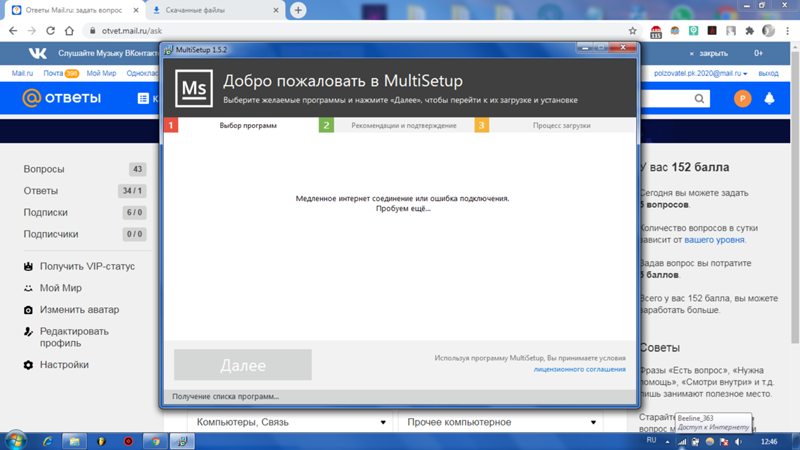
Task: Close the VK banner with закрыть
Action: 709,53
